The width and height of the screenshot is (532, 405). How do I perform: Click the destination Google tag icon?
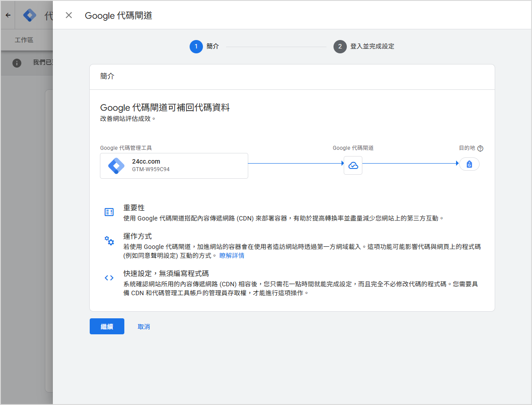click(x=469, y=164)
